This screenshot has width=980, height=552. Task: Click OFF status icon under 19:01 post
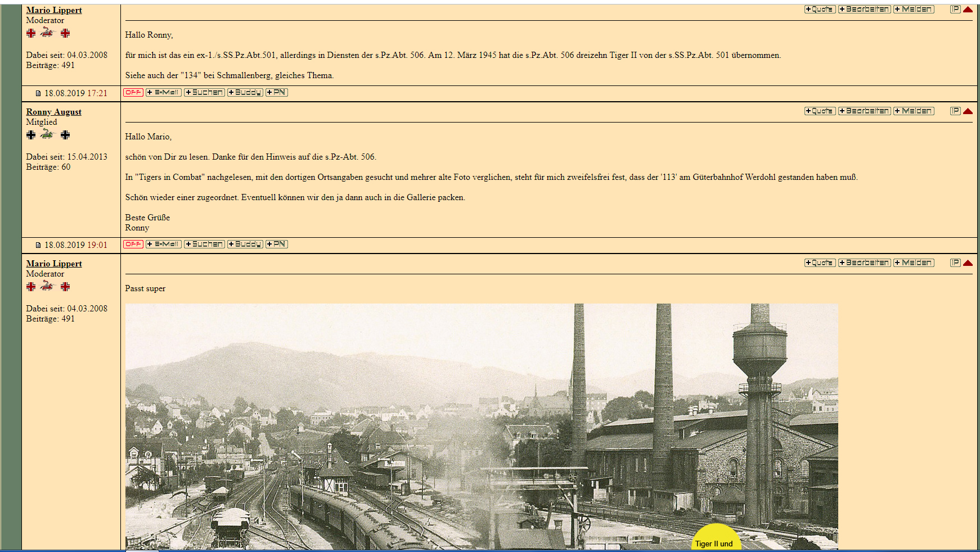(x=133, y=244)
